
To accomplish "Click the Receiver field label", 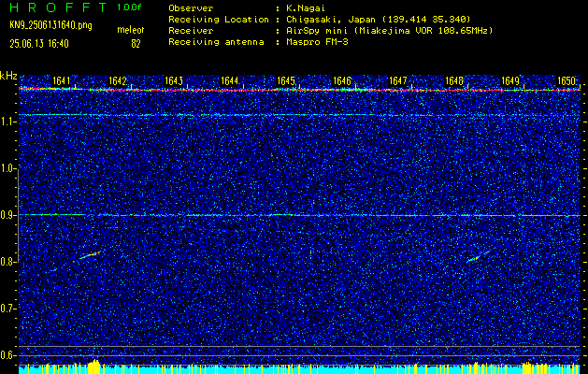I will click(191, 31).
